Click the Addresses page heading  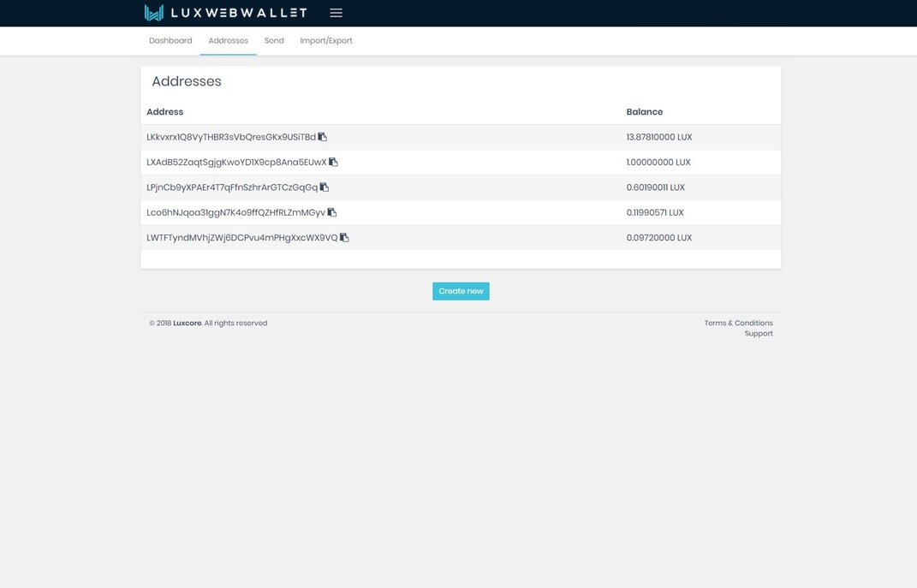[x=187, y=81]
